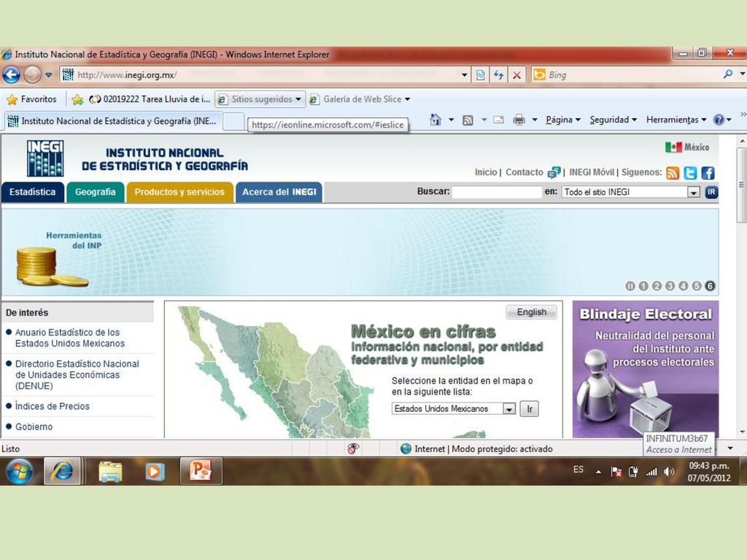This screenshot has height=560, width=747.
Task: Click the orange RSS follow icon
Action: tap(673, 173)
